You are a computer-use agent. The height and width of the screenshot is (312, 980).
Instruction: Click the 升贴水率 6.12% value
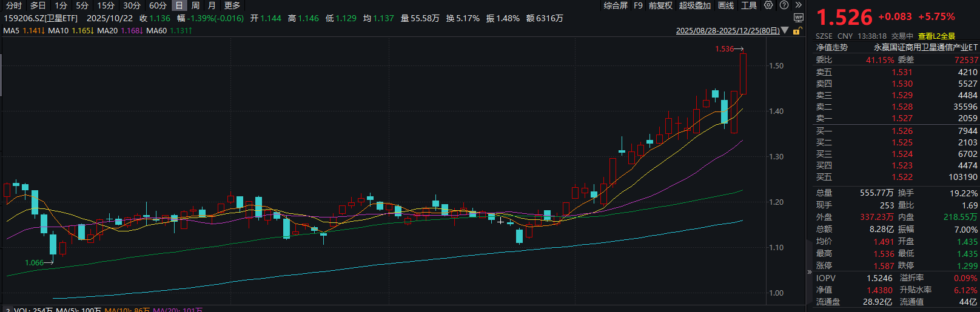(x=965, y=290)
